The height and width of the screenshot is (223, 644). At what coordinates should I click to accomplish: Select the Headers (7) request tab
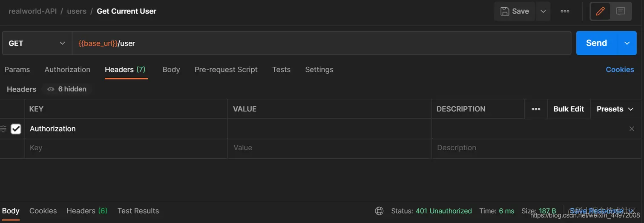[x=125, y=69]
